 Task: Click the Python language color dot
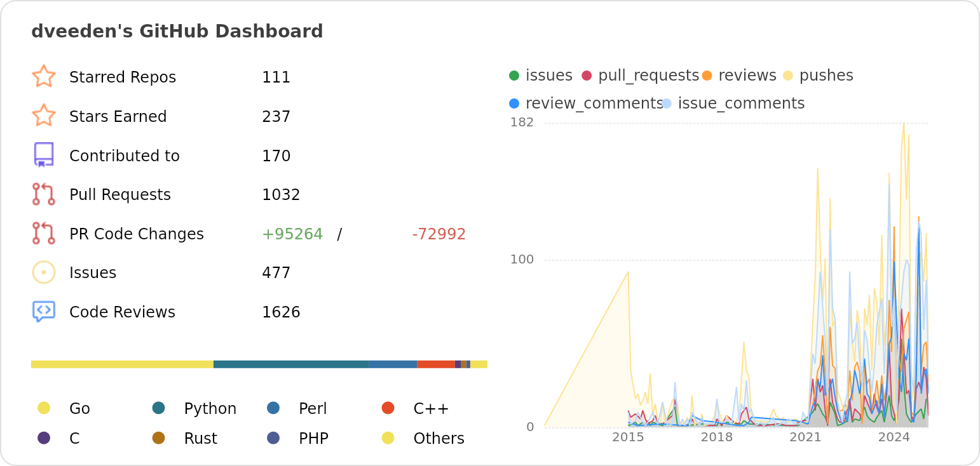pos(159,408)
